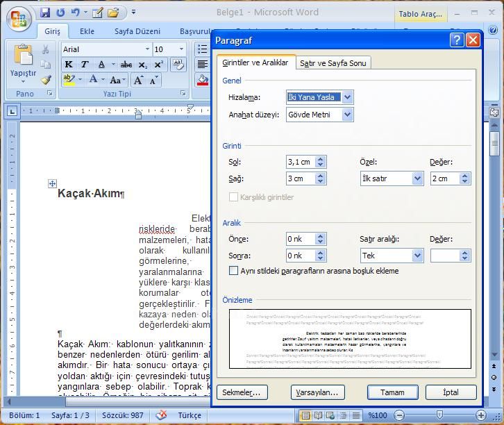Switch to Print Layout view icon
The width and height of the screenshot is (504, 425).
[305, 415]
